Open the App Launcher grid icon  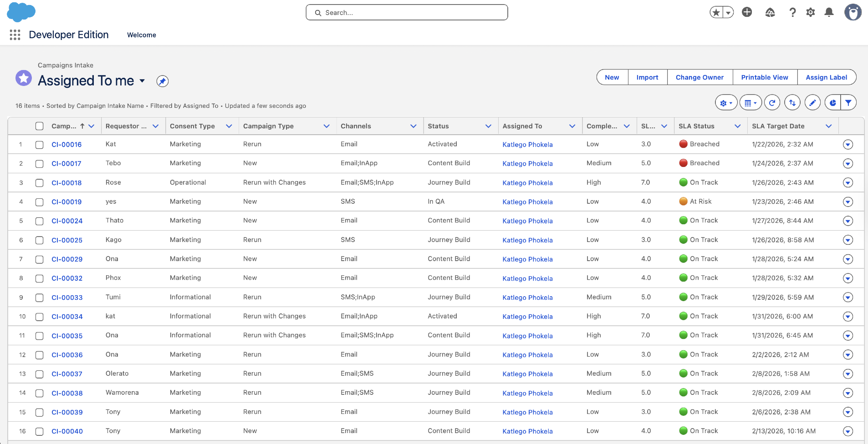coord(15,35)
